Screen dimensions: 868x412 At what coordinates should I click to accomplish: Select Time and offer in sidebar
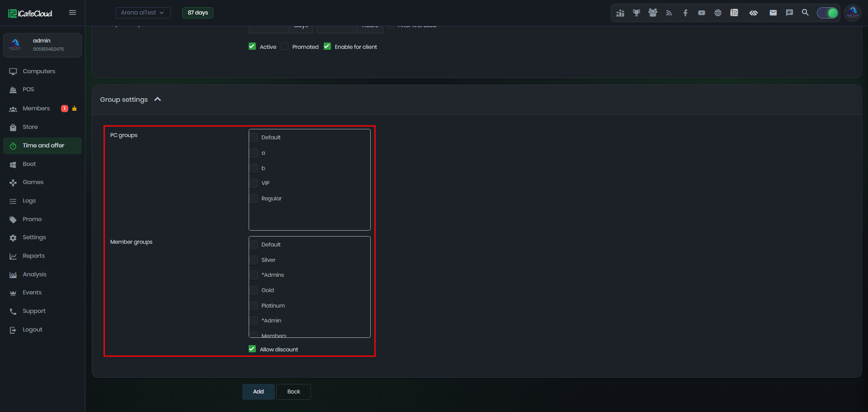coord(42,146)
